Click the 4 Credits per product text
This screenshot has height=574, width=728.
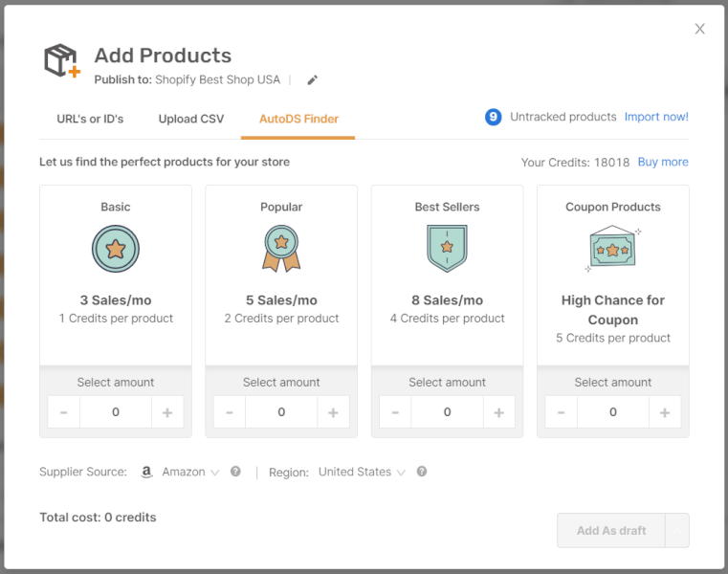coord(447,319)
